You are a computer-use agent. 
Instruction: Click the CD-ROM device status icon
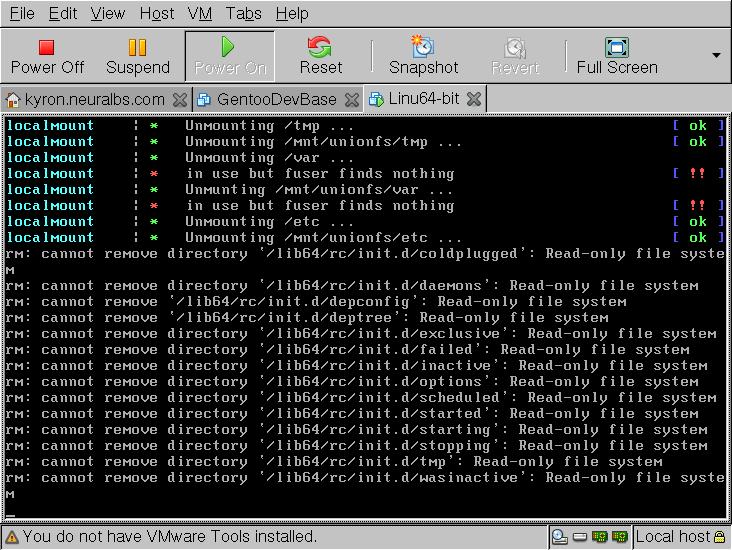click(560, 537)
